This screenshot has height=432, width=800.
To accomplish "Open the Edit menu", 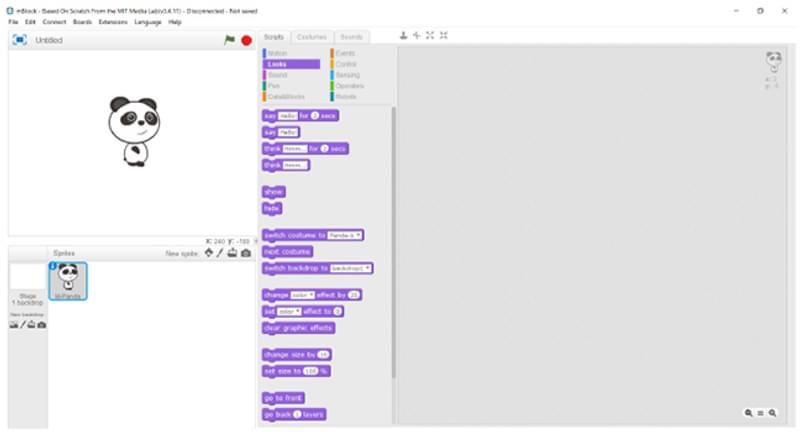I will point(31,22).
